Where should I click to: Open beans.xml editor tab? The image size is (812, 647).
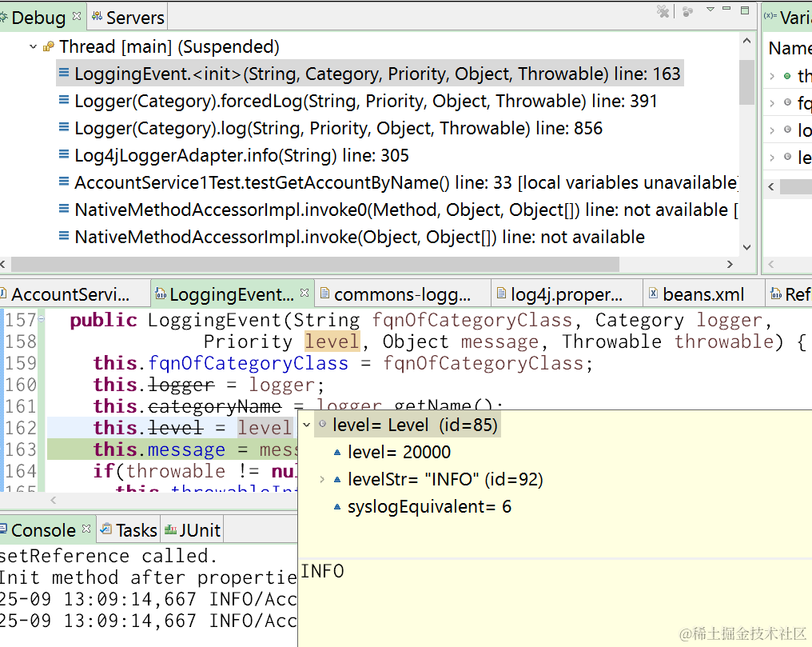coord(703,294)
